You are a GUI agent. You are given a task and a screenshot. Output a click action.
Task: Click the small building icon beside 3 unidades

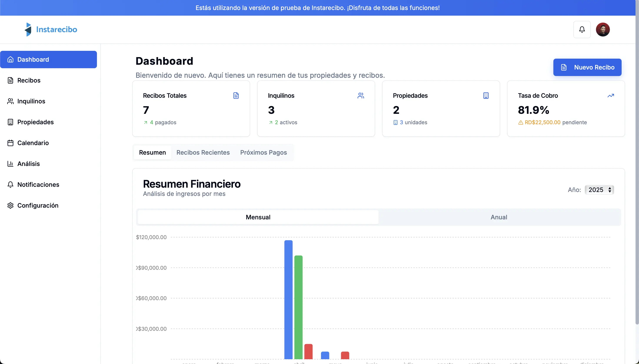coord(395,122)
